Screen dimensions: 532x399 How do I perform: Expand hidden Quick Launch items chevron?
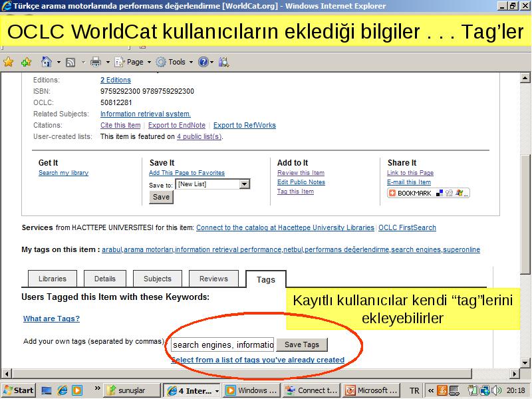coord(97,388)
